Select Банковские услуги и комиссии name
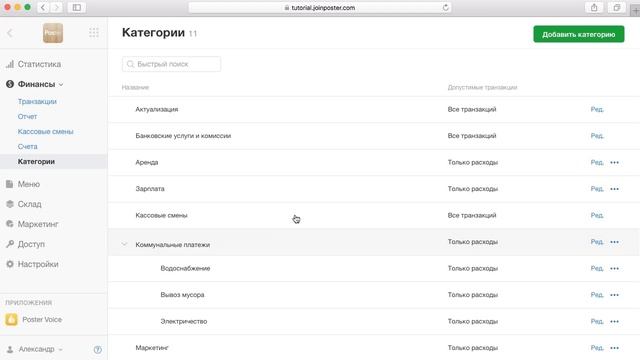 click(x=183, y=136)
